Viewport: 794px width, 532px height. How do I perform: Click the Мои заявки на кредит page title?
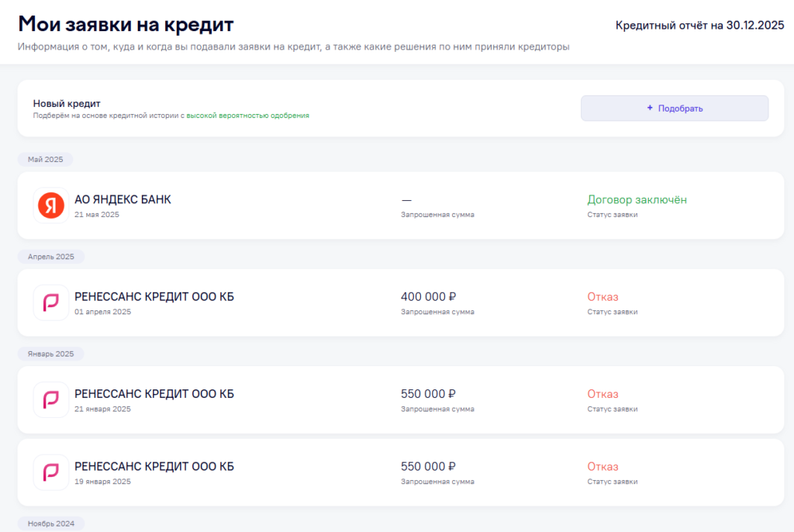[126, 24]
